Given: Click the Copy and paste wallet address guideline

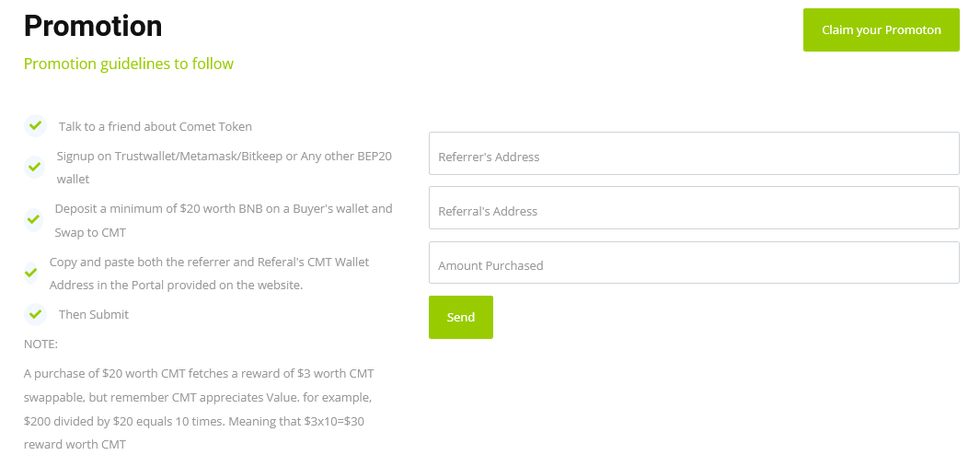Looking at the screenshot, I should pyautogui.click(x=210, y=273).
